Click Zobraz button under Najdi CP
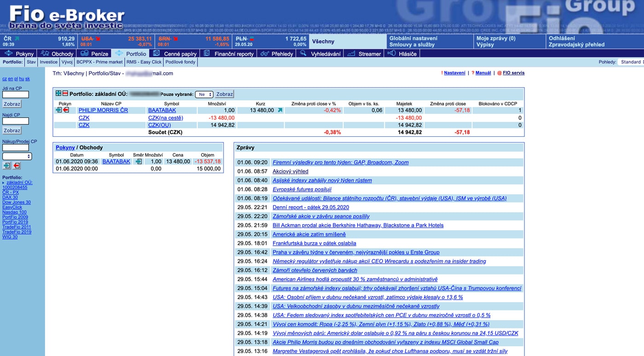 (12, 131)
